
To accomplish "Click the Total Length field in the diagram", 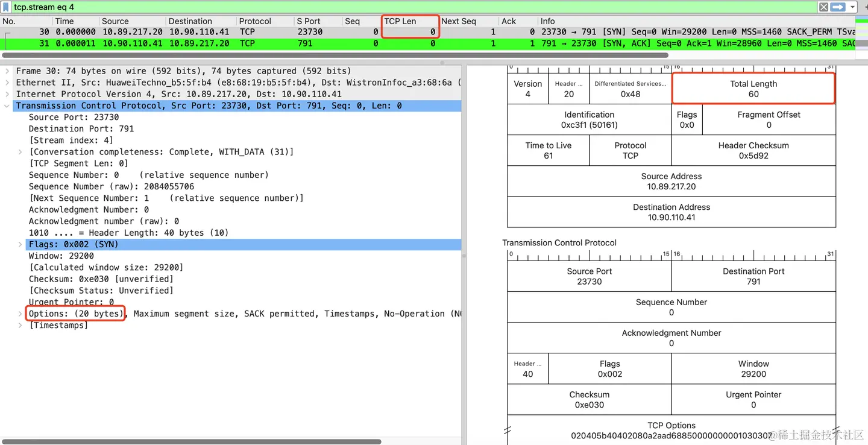I will point(753,88).
